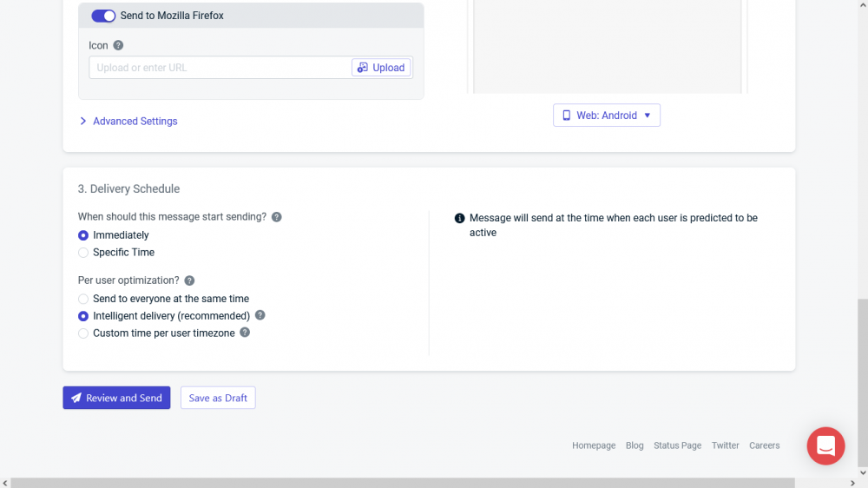This screenshot has width=868, height=488.
Task: Click the Upload icon button
Action: (381, 68)
